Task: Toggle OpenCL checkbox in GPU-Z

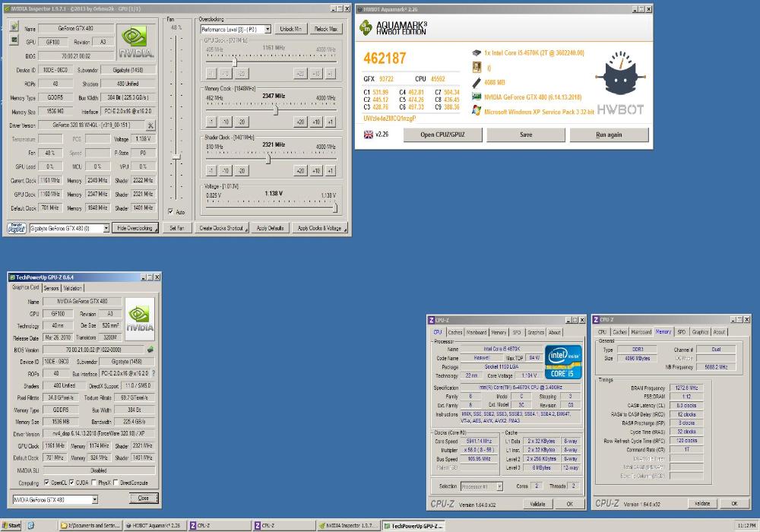Action: tap(46, 483)
